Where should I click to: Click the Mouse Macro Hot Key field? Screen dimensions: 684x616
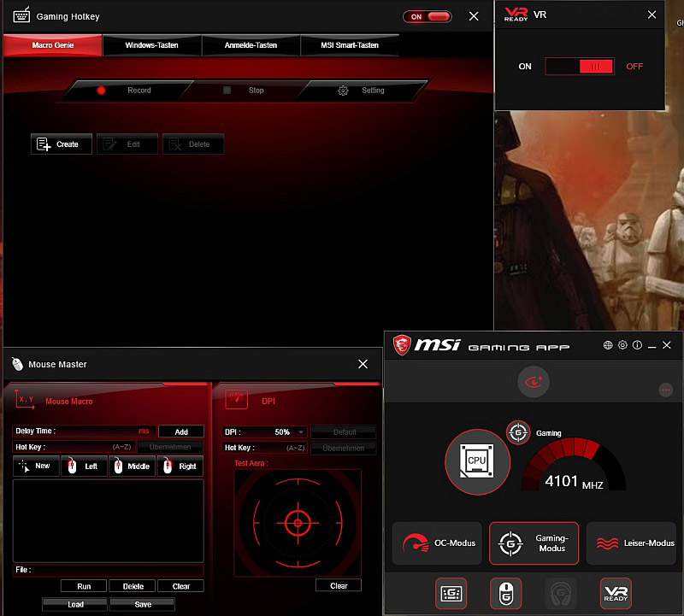[74, 447]
